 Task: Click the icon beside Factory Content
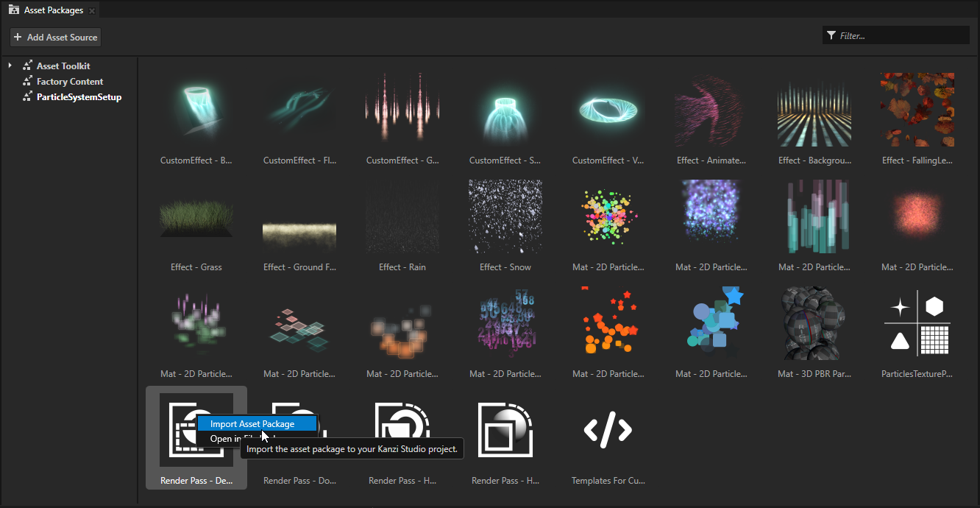27,81
